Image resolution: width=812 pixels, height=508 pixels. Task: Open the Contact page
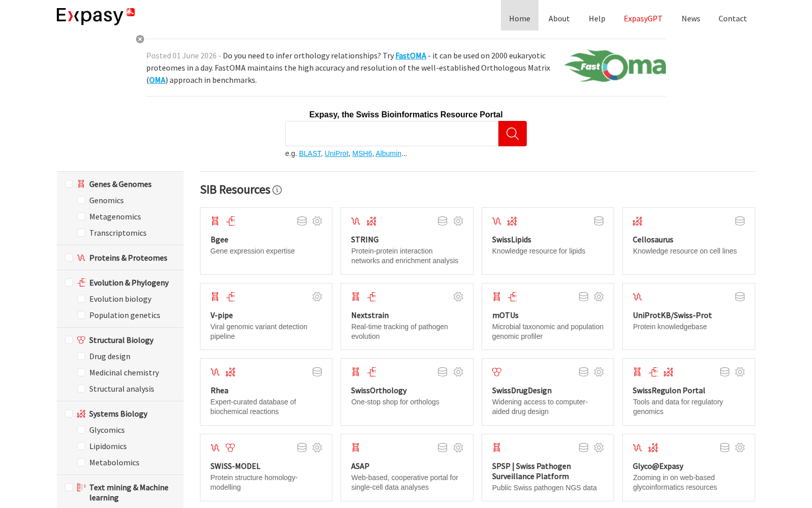click(x=732, y=18)
